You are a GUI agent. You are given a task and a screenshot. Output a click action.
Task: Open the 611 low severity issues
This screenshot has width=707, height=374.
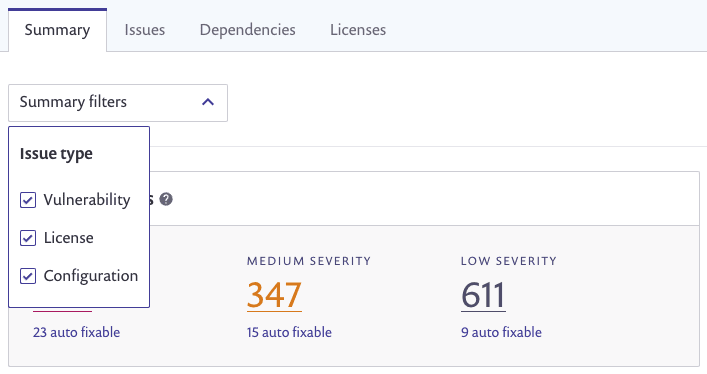[x=483, y=295]
